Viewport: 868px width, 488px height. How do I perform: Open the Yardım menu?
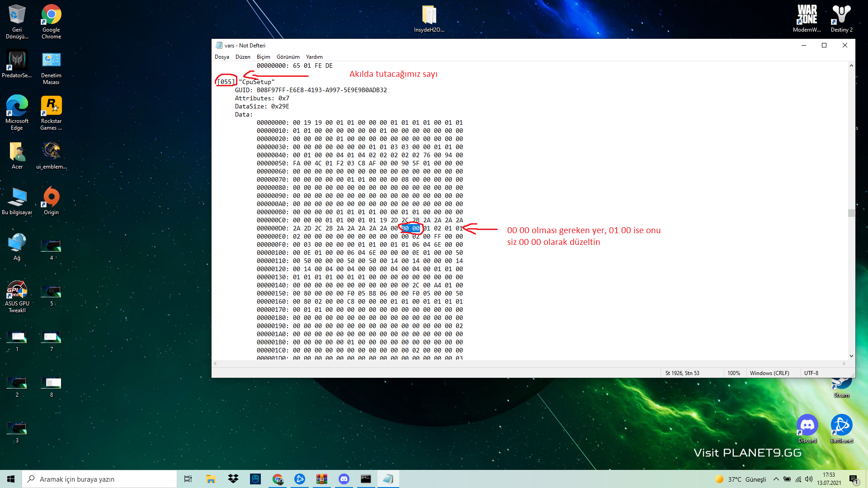click(314, 57)
